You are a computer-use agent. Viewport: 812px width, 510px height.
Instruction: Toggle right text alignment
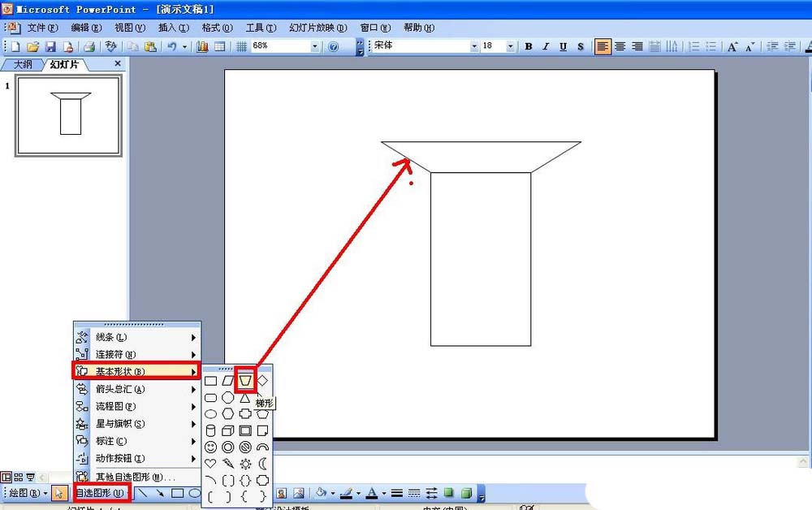637,46
